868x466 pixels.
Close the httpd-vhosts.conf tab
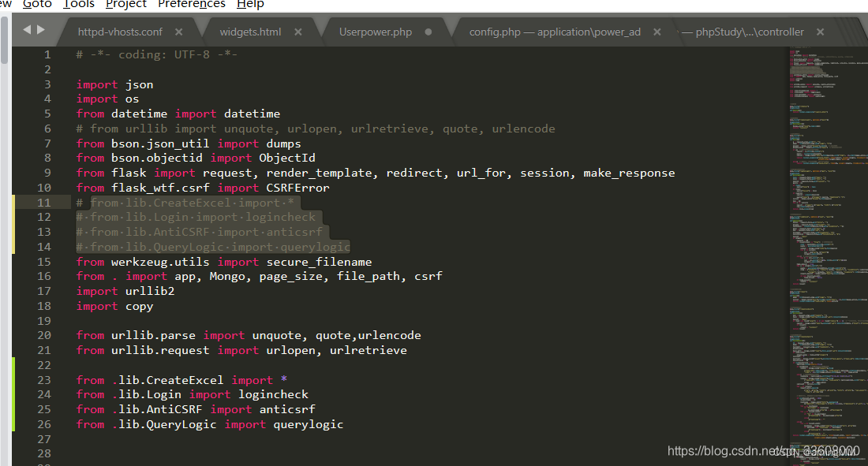pyautogui.click(x=179, y=32)
